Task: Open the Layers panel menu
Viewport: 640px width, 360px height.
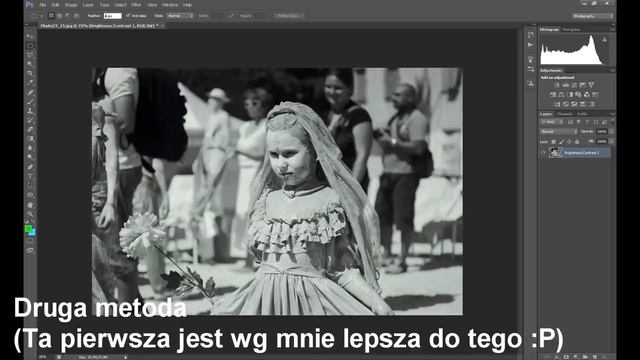Action: coord(612,114)
